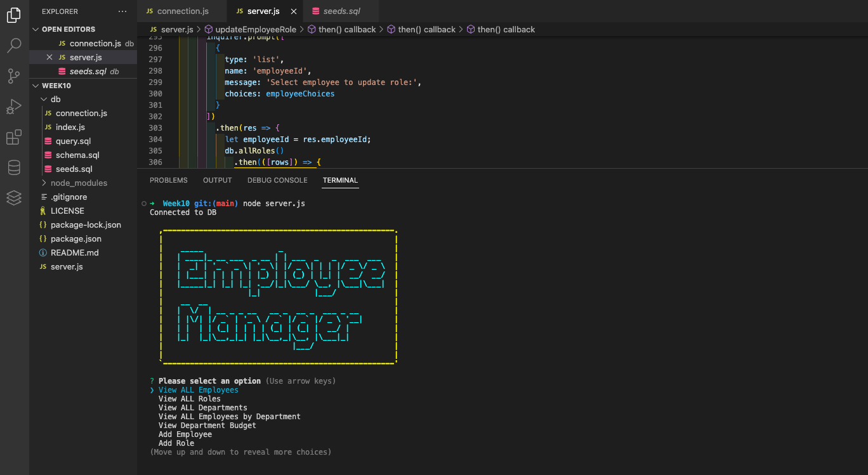Open the DEBUG CONSOLE panel
The width and height of the screenshot is (868, 475).
[277, 180]
